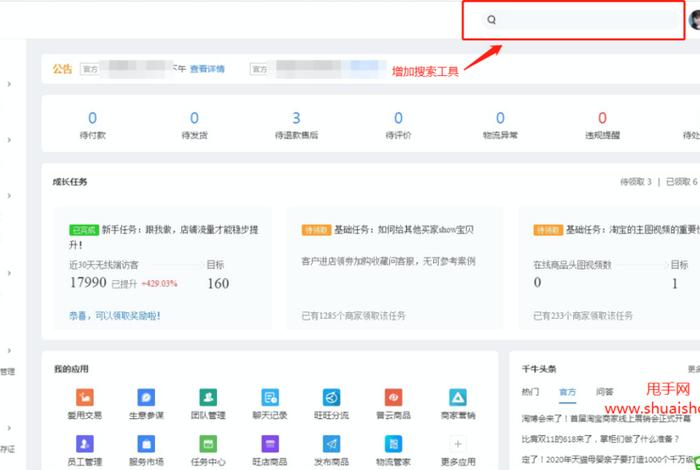700x470 pixels.
Task: Open the 爱用交易 app icon
Action: [85, 397]
